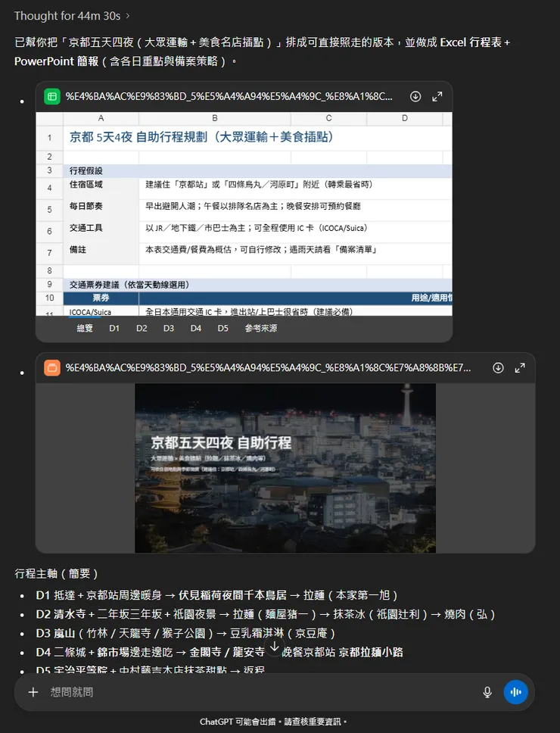The height and width of the screenshot is (733, 560).
Task: Download the Excel spreadsheet file
Action: (415, 96)
